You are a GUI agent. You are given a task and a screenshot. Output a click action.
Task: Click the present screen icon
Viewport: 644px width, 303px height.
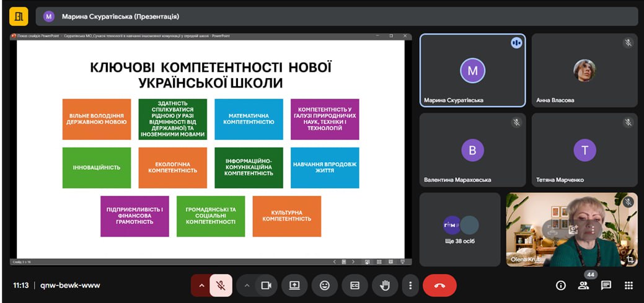tap(294, 286)
